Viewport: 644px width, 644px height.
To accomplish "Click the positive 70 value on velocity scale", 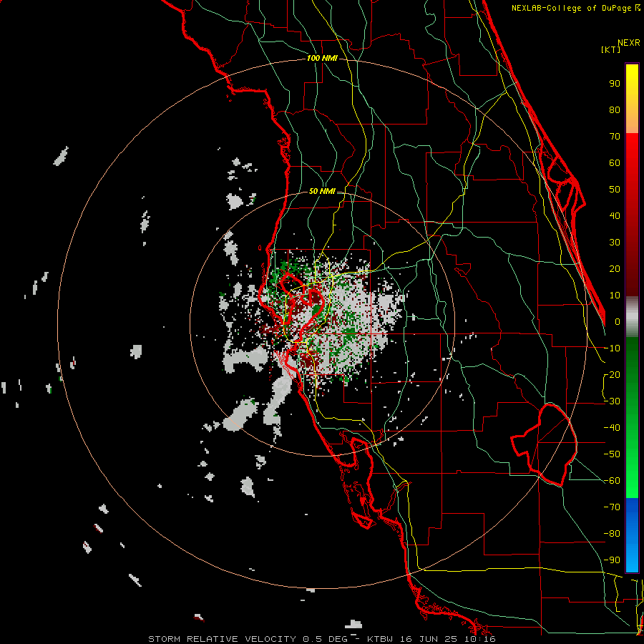I will pyautogui.click(x=615, y=137).
